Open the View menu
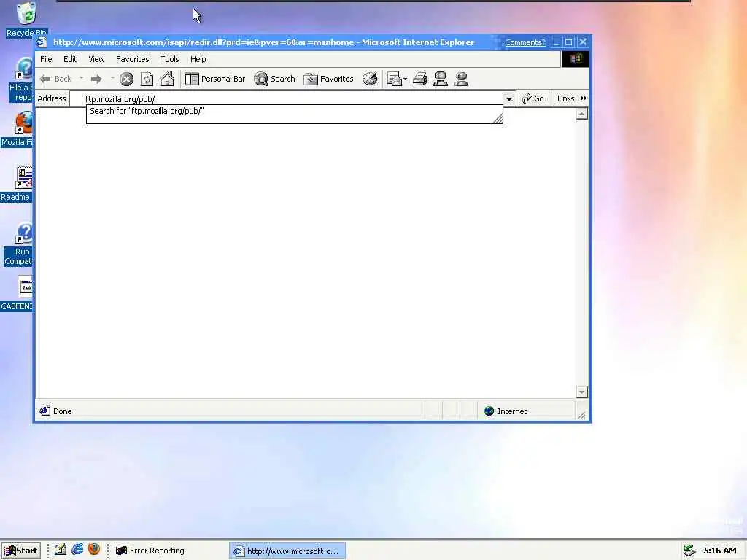This screenshot has height=560, width=747. pyautogui.click(x=96, y=59)
